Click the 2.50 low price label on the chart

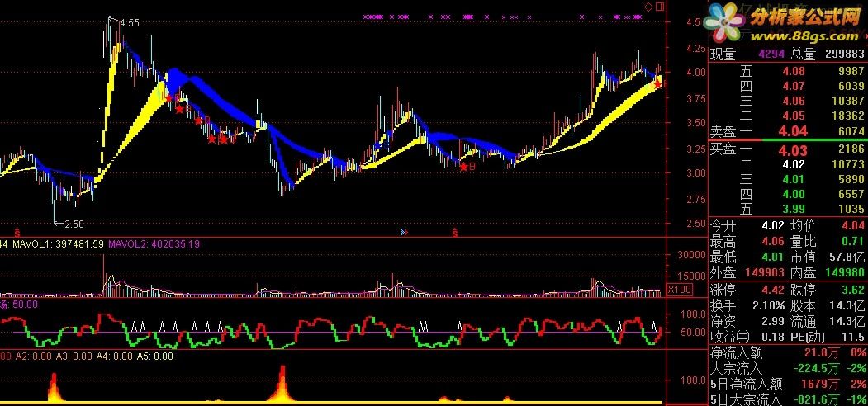tap(74, 224)
